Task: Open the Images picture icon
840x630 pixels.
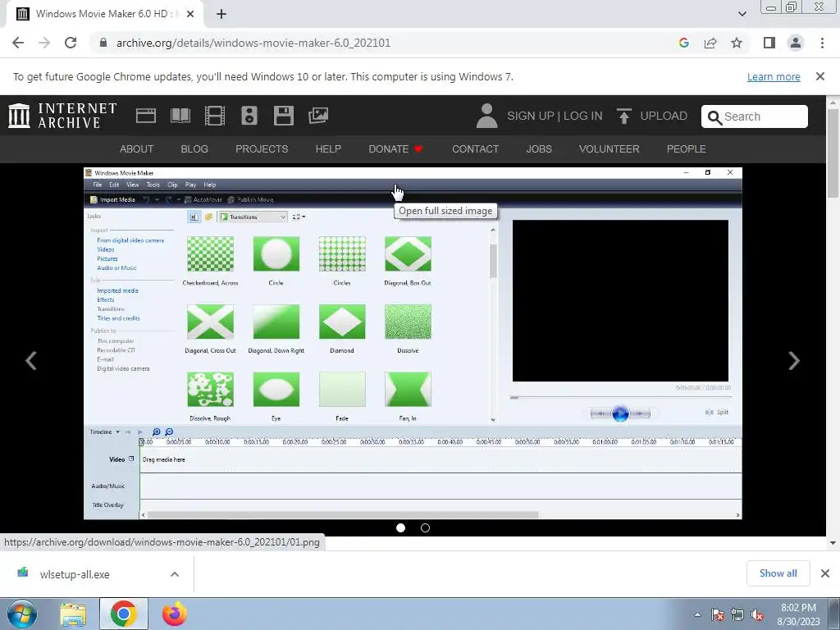Action: pos(318,116)
